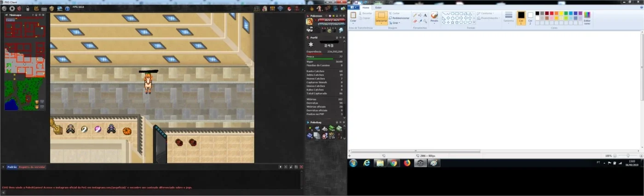Open the Preenchimento fill dropdown

tap(488, 18)
